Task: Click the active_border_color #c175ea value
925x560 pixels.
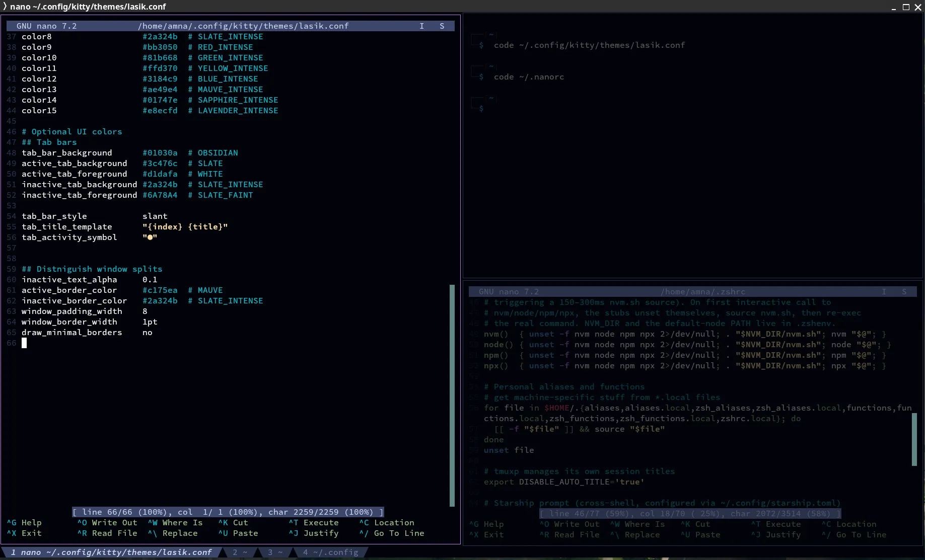Action: 160,290
